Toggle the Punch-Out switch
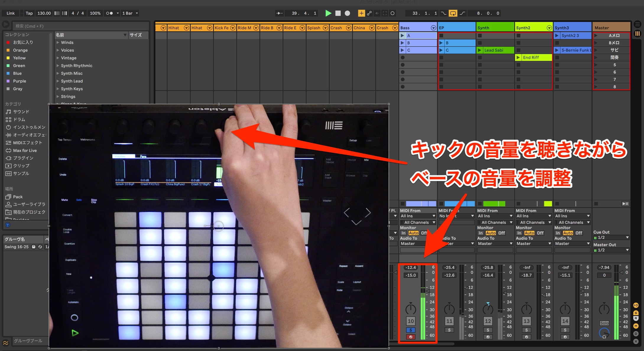The image size is (644, 351). tap(463, 13)
